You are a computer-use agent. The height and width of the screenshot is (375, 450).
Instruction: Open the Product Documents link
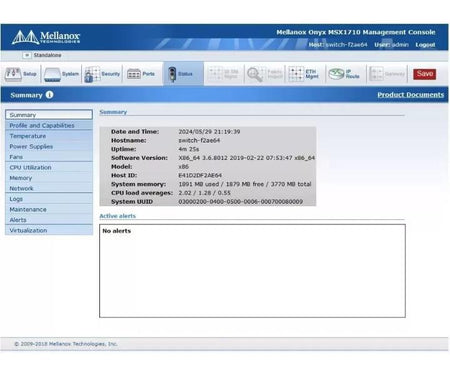pyautogui.click(x=410, y=95)
